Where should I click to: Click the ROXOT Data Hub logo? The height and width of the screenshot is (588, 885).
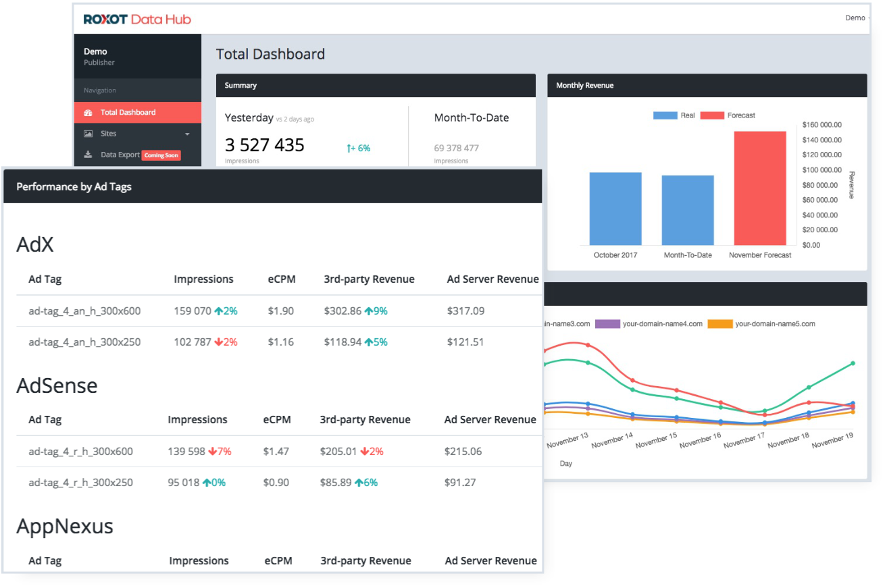pos(137,18)
